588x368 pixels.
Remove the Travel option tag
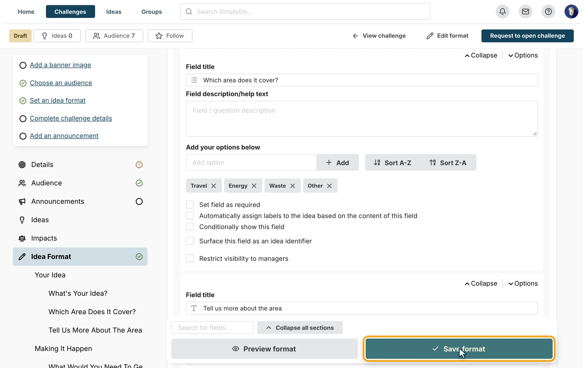(214, 186)
